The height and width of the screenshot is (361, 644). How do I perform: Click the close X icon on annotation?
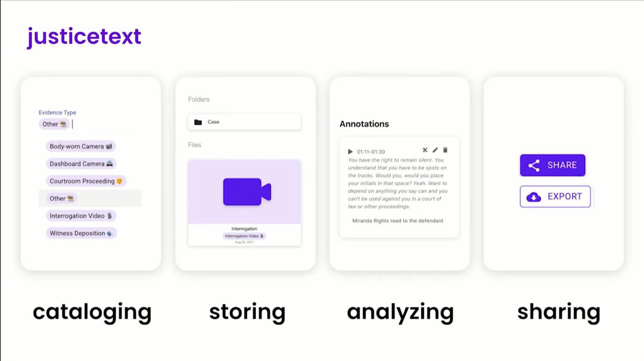tap(425, 150)
